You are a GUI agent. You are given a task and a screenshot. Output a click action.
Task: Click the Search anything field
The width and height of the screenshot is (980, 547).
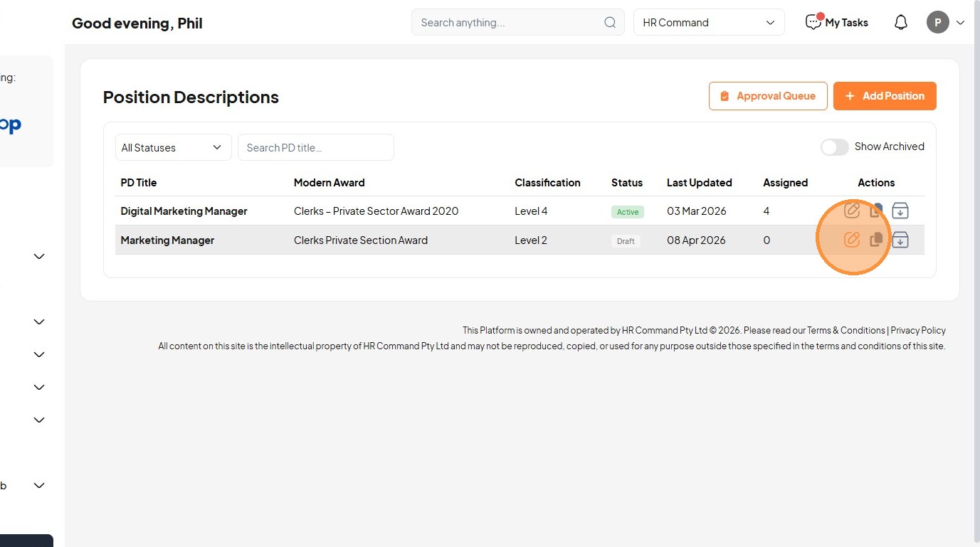coord(509,23)
